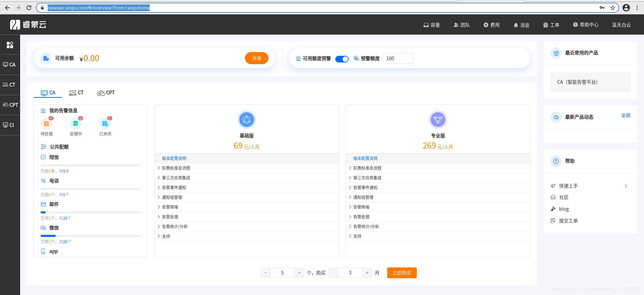Open 社区 help link
Screen dimensions: 644x295
[560, 197]
